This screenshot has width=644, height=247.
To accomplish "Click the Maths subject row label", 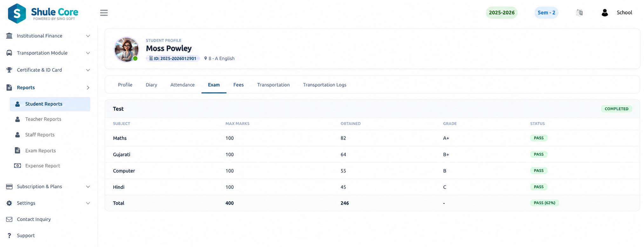I will [120, 138].
